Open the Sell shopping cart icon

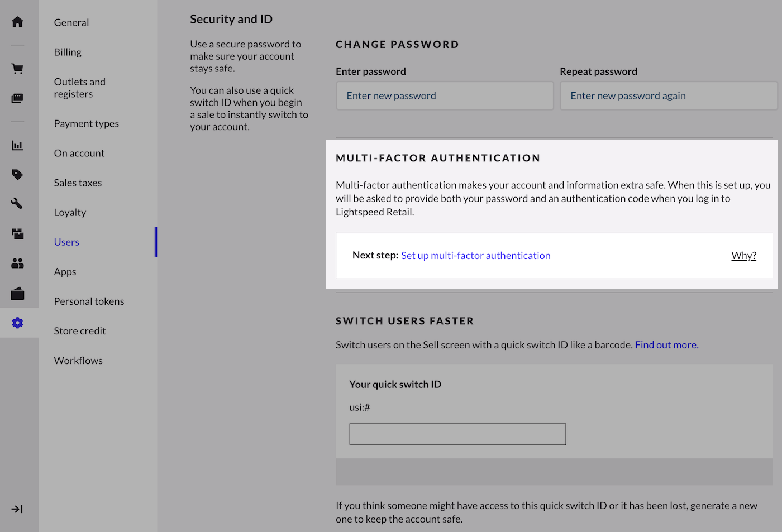(17, 69)
